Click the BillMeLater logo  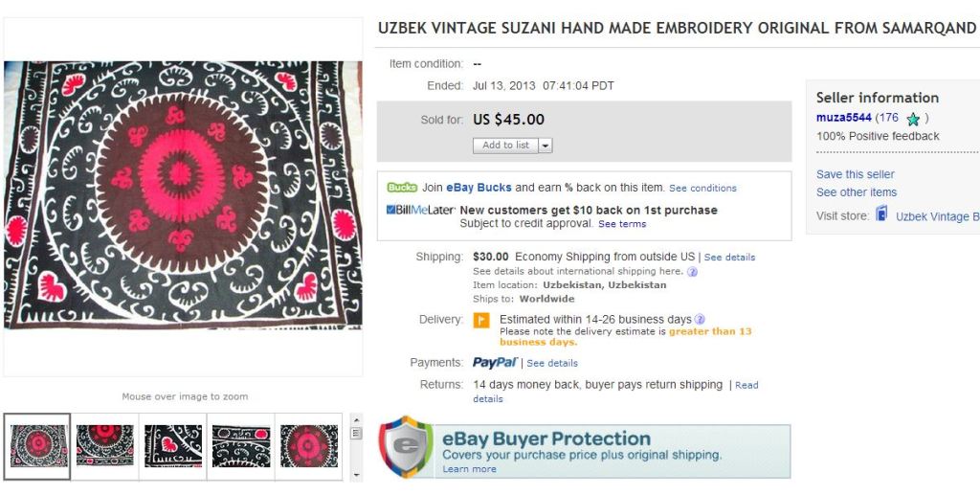(420, 210)
